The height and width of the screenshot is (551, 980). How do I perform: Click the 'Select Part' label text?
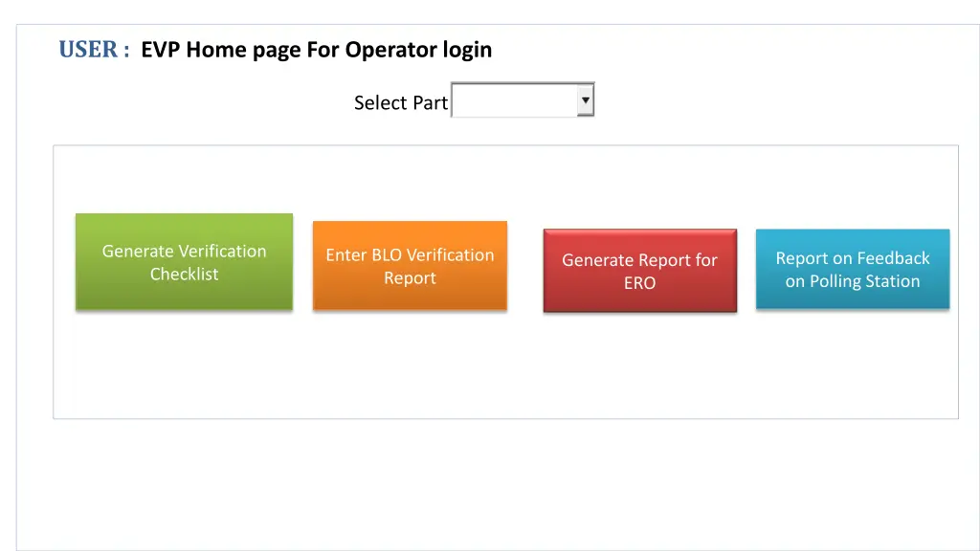coord(401,102)
